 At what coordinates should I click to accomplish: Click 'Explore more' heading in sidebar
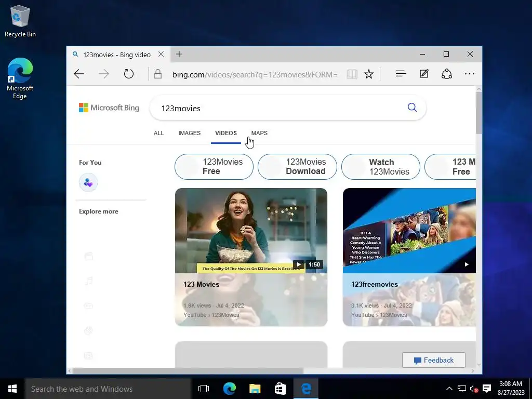coord(99,211)
